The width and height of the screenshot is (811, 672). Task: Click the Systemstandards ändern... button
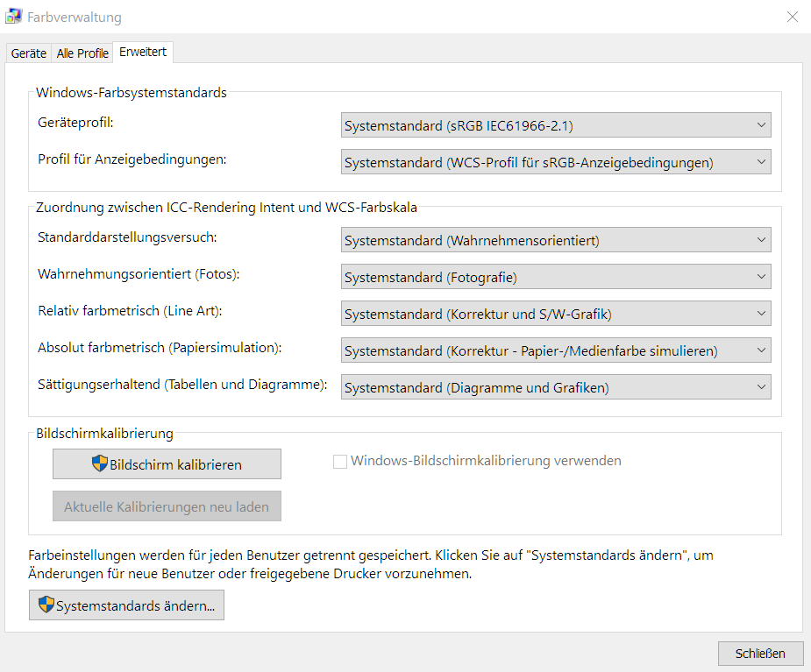tap(126, 605)
